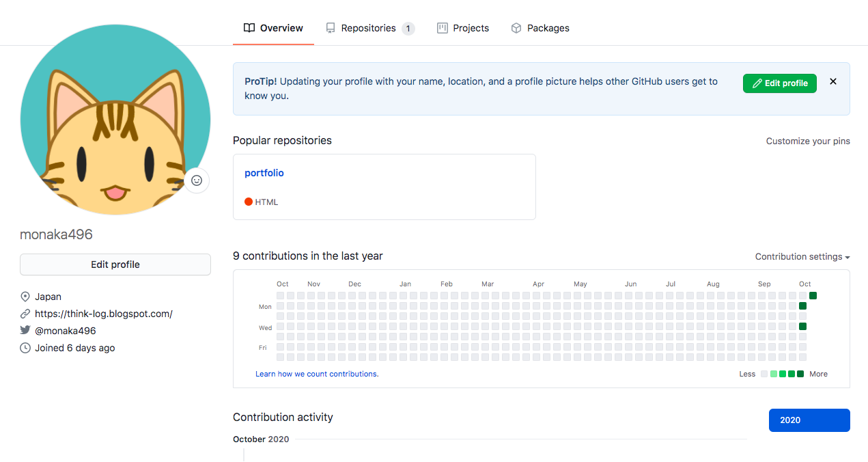Viewport: 868px width, 462px height.
Task: Click the Projects board icon
Action: pyautogui.click(x=443, y=28)
